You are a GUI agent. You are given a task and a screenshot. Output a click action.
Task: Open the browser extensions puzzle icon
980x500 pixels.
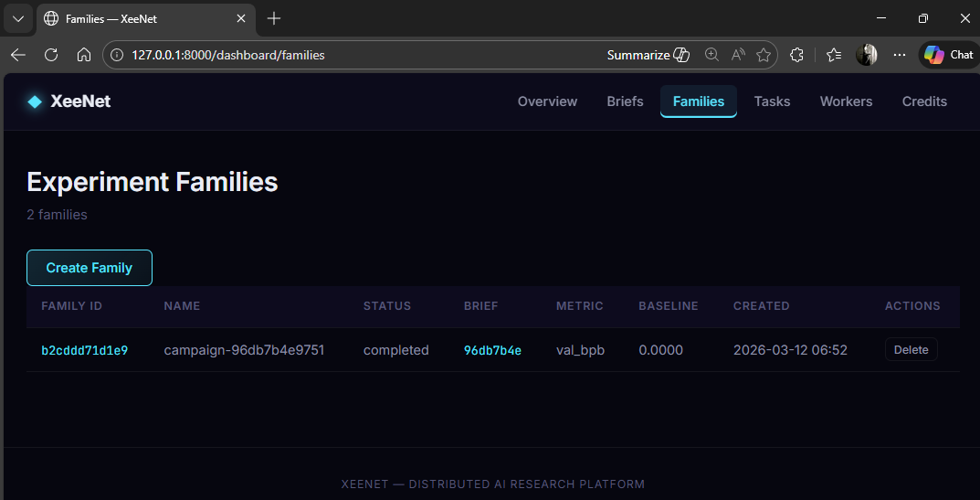(x=796, y=55)
